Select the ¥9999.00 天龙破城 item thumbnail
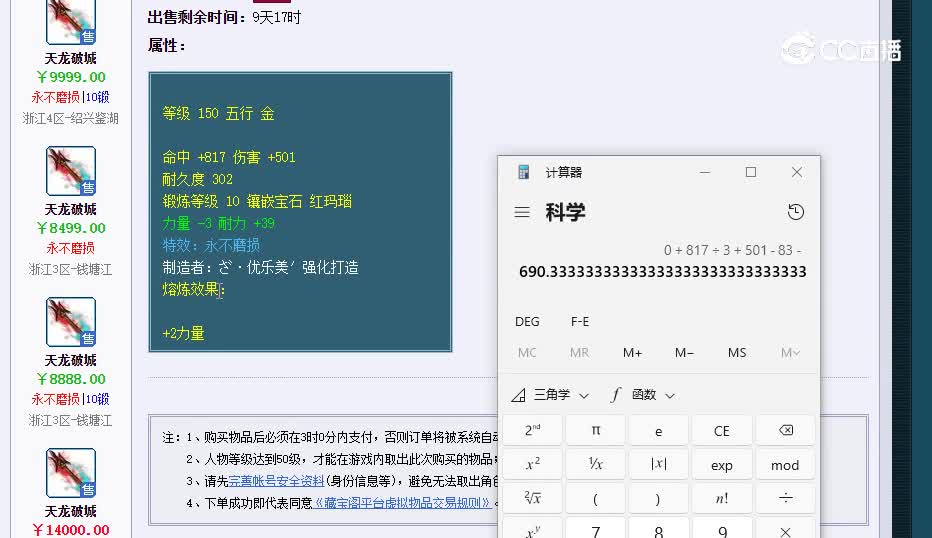Image resolution: width=932 pixels, height=538 pixels. click(x=71, y=21)
